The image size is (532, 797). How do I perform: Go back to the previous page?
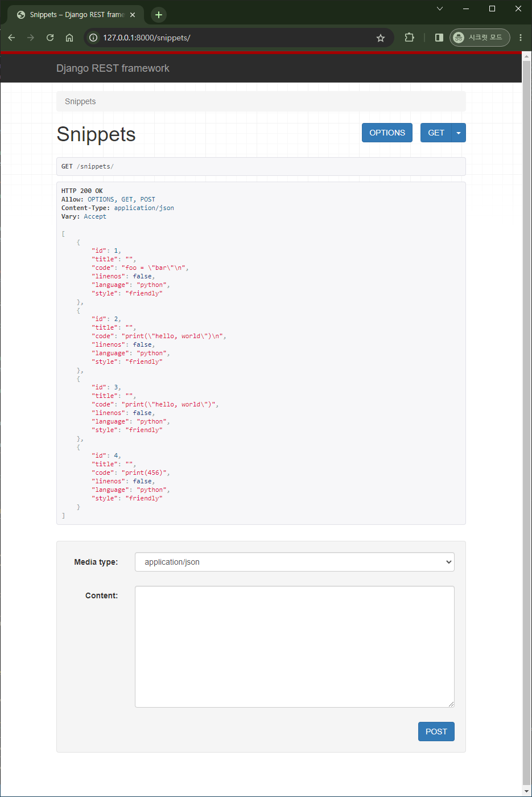11,38
